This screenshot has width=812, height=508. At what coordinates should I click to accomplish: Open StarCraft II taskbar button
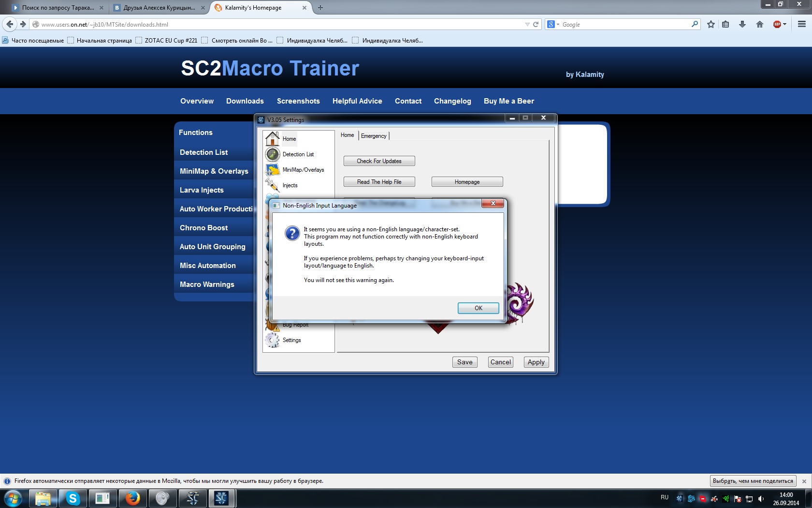click(192, 498)
